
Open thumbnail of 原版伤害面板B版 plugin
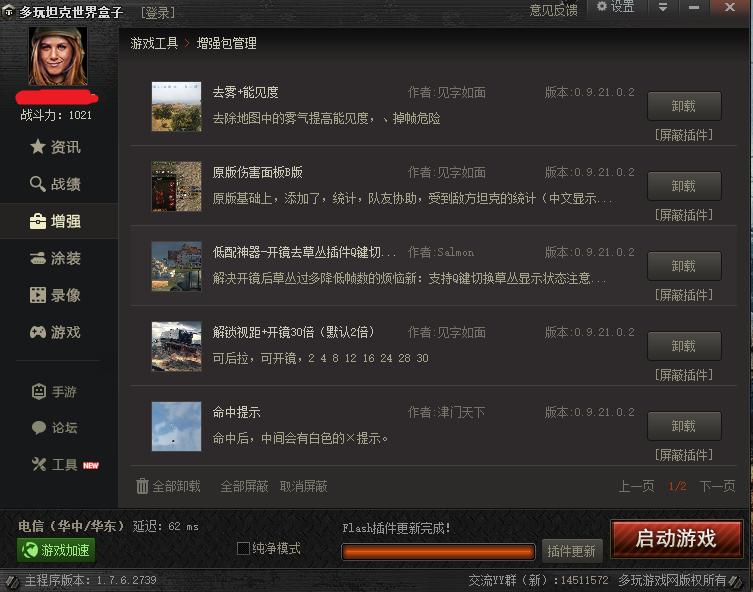pos(176,186)
